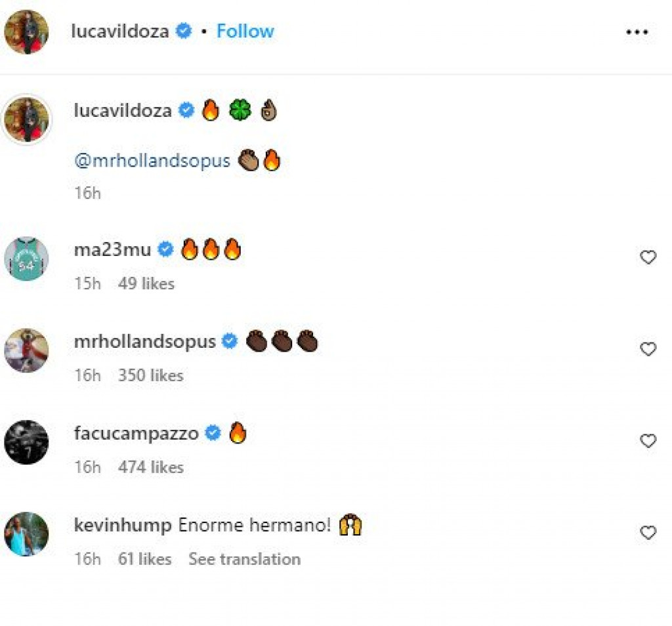Open the @mrhollandsopus mention link
672x626 pixels.
(152, 161)
